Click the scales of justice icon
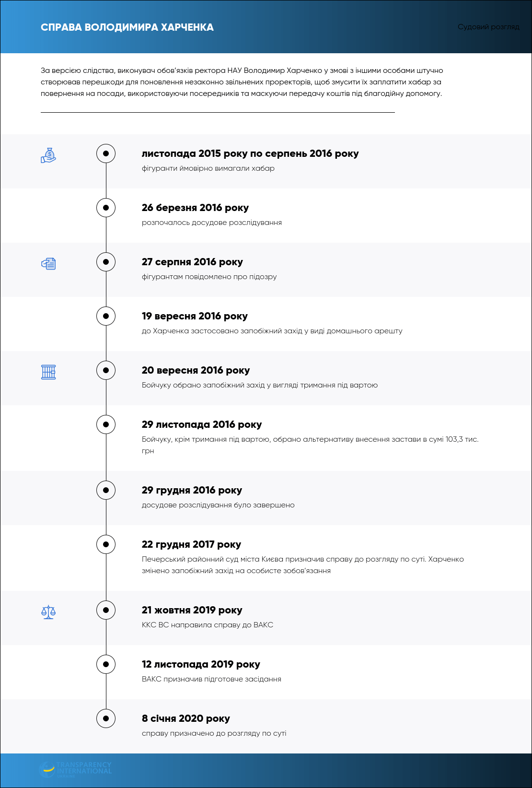 coord(48,612)
